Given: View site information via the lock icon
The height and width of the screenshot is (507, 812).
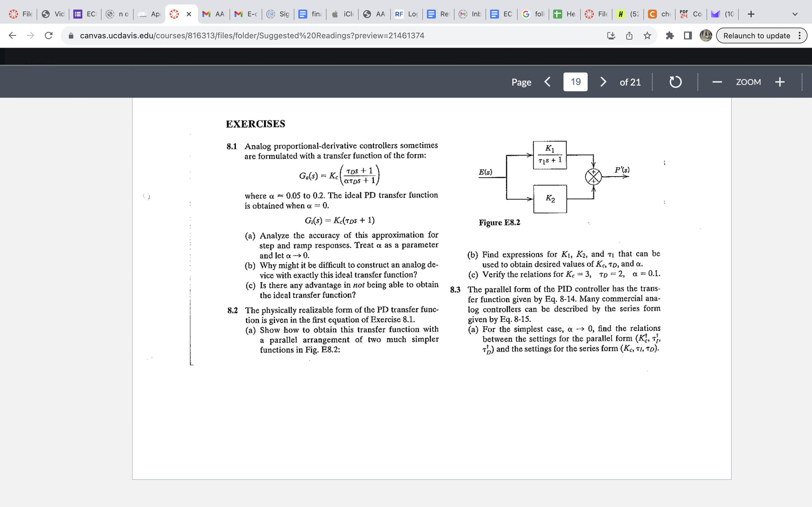Looking at the screenshot, I should pyautogui.click(x=71, y=35).
